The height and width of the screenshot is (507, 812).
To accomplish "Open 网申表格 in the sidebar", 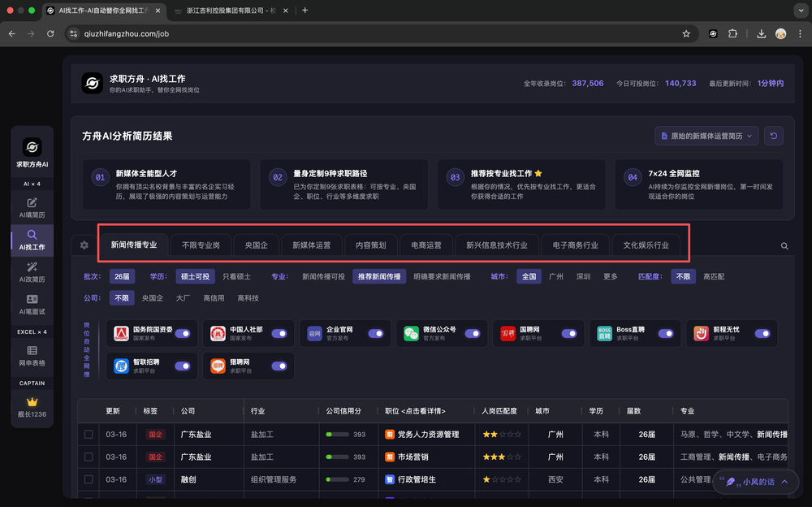I will pos(32,354).
